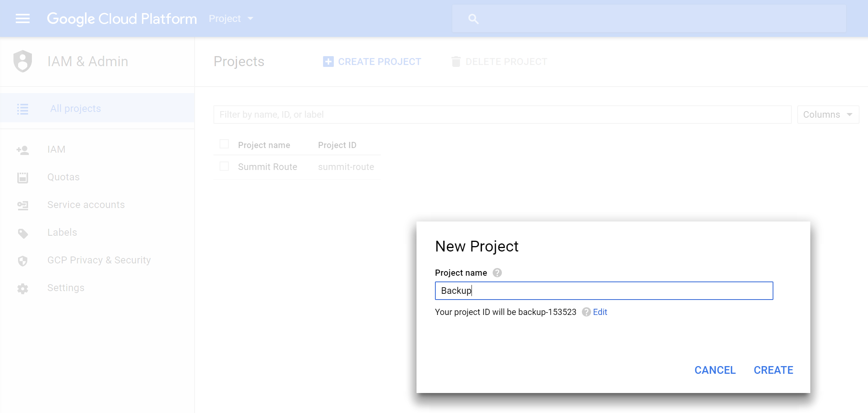
Task: Click the New Project dialog title
Action: tap(476, 246)
